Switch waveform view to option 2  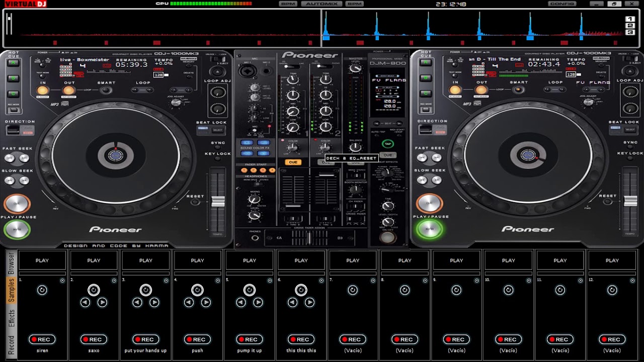pyautogui.click(x=630, y=26)
